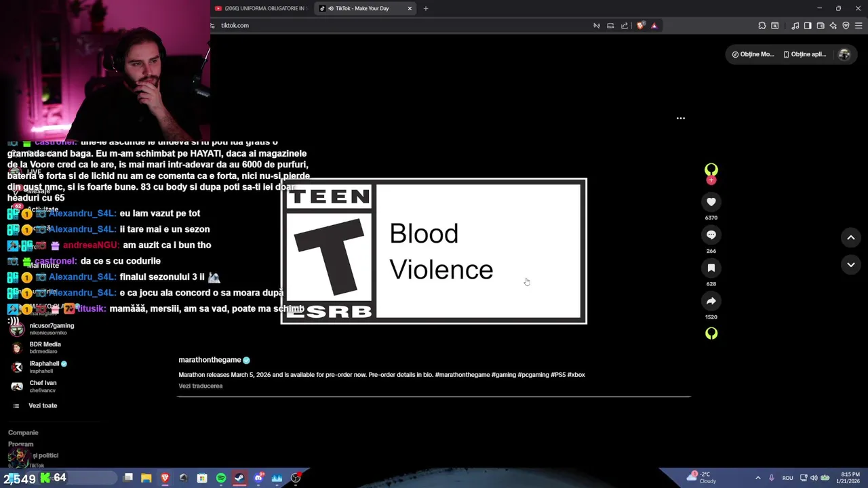
Task: Open Steam from the taskbar
Action: click(239, 478)
